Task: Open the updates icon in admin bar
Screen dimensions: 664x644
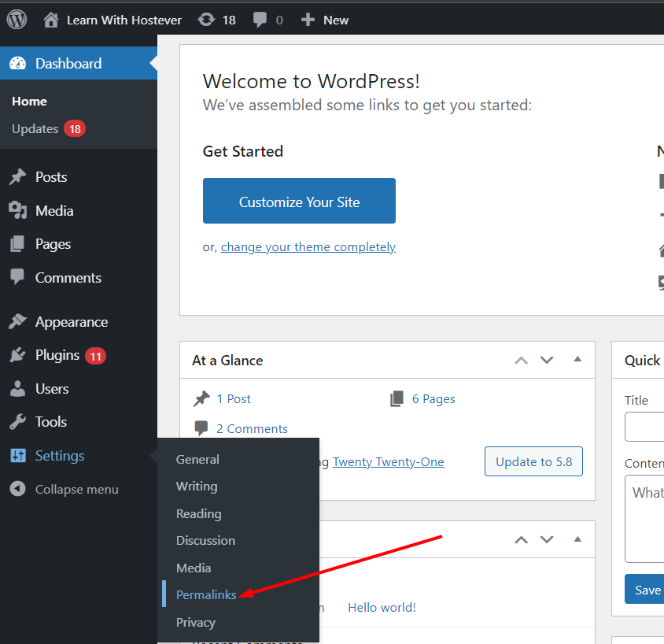Action: pos(206,20)
